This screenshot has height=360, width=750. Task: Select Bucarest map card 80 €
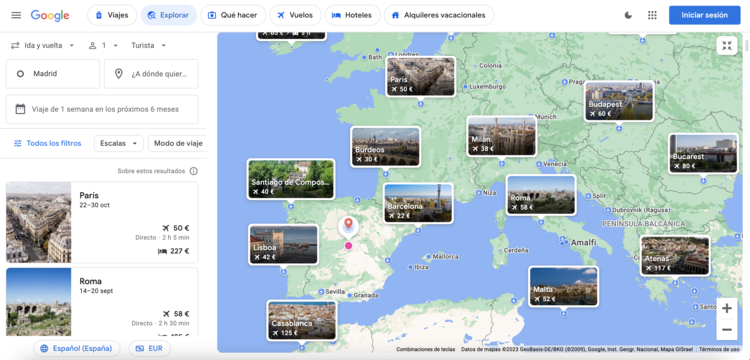pyautogui.click(x=703, y=153)
